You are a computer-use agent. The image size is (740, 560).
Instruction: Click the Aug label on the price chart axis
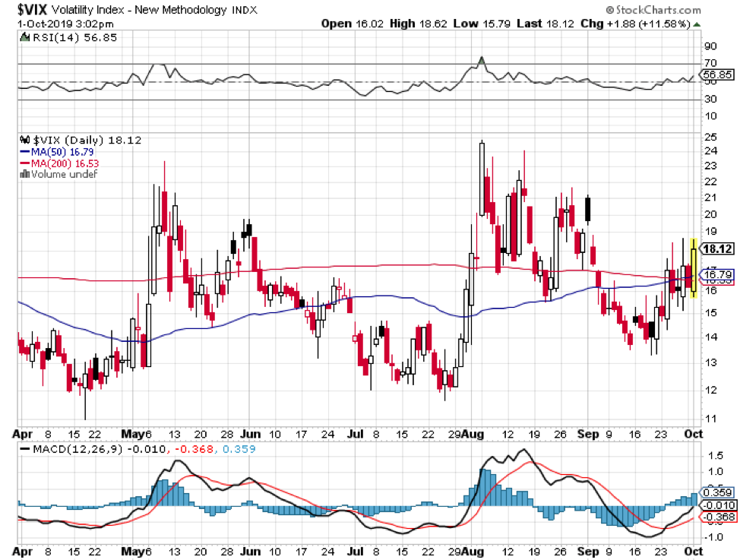473,434
